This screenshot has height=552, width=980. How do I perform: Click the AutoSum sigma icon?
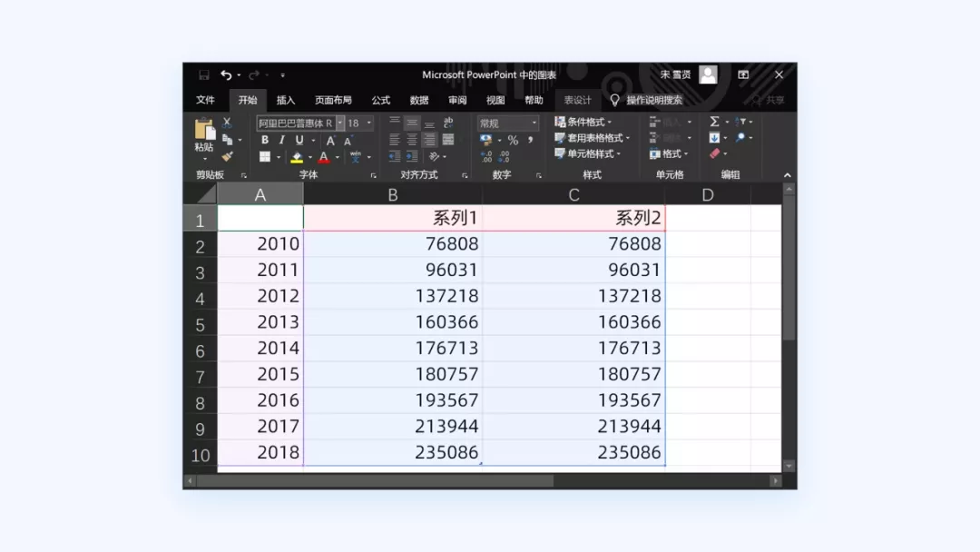point(714,122)
